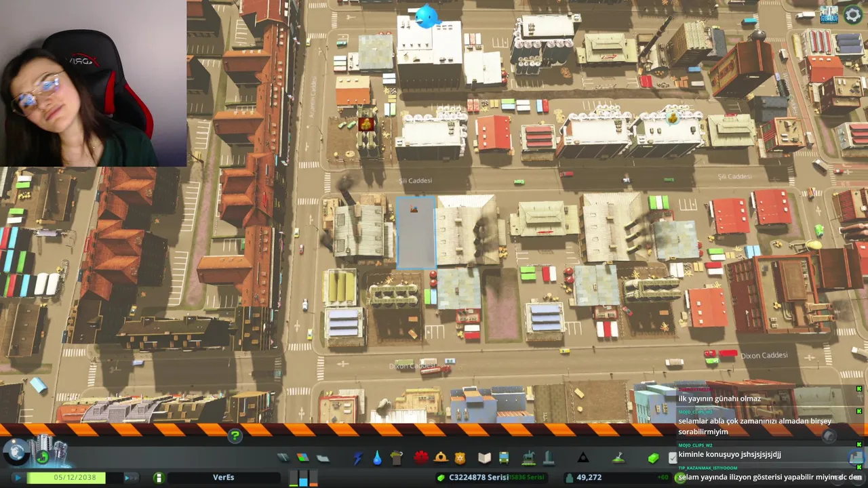The width and height of the screenshot is (868, 488).
Task: Open the Monuments menu
Action: (x=583, y=458)
